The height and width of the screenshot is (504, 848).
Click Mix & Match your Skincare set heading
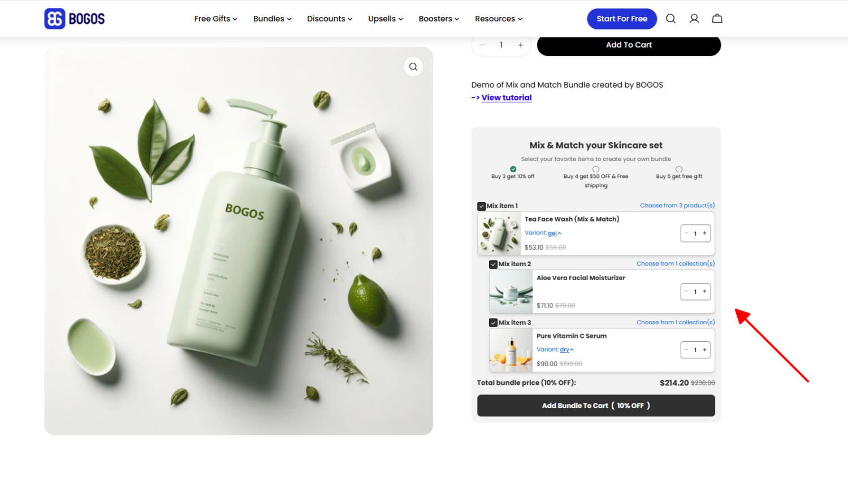[x=596, y=145]
